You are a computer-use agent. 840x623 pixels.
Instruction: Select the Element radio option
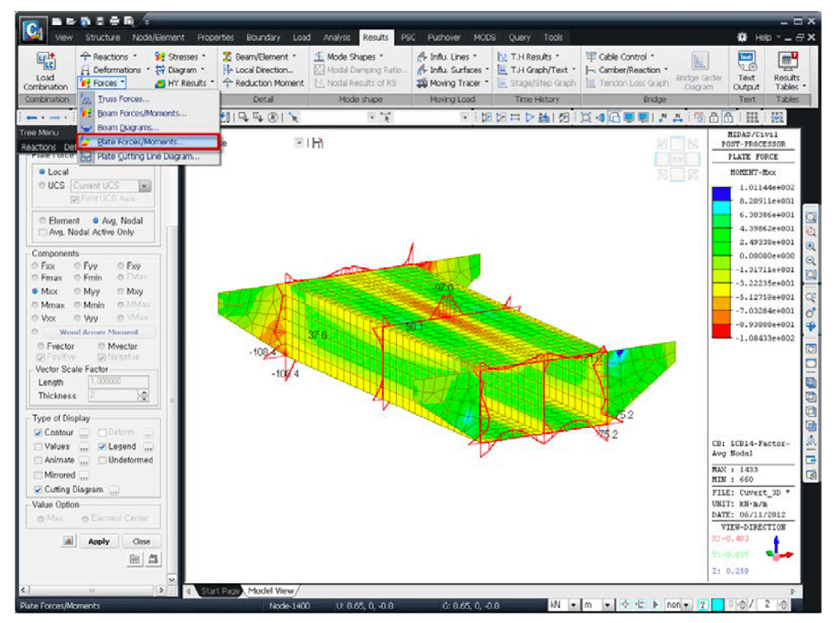42,221
